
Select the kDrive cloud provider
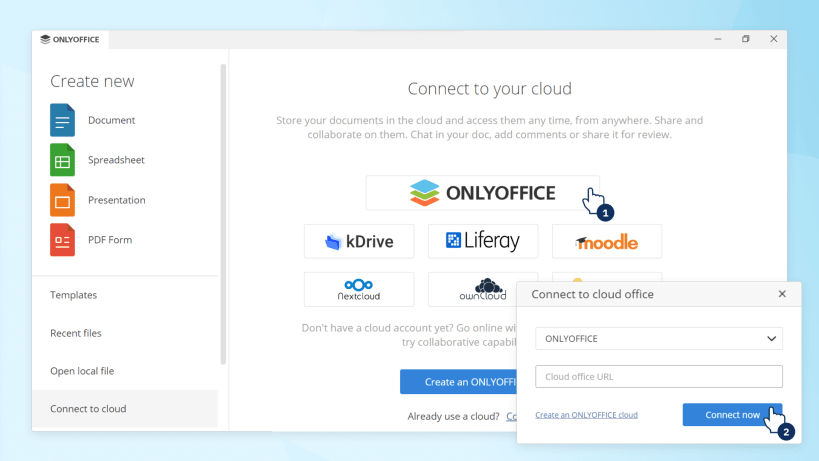pos(359,241)
